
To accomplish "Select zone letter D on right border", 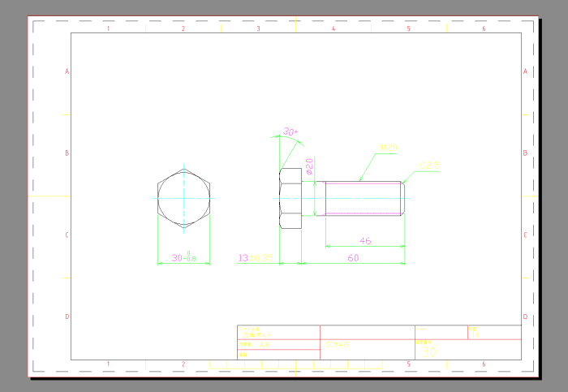I will [525, 317].
